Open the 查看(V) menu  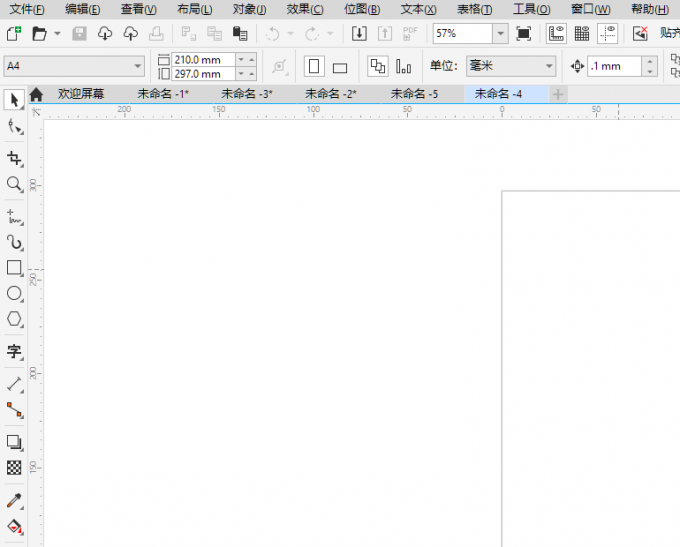(x=138, y=9)
